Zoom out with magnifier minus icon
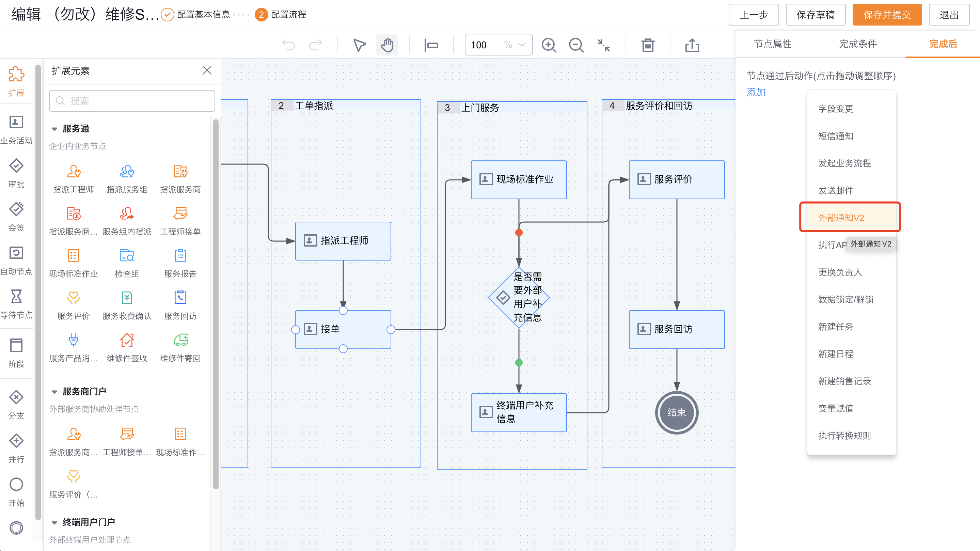The width and height of the screenshot is (980, 551). pyautogui.click(x=576, y=45)
